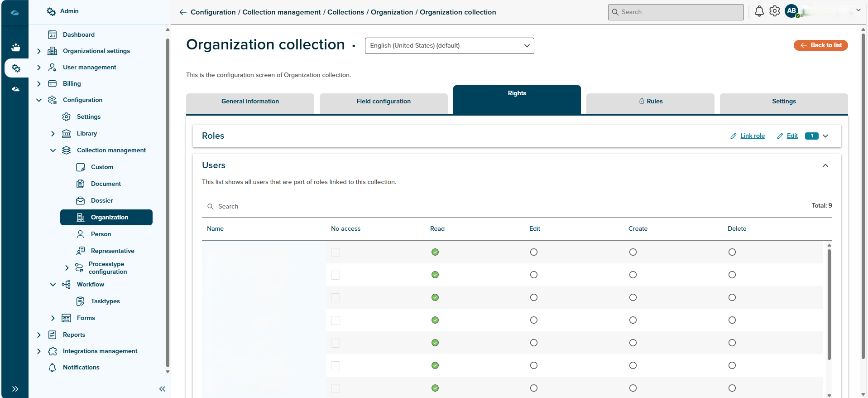The image size is (868, 398).
Task: Open the language dropdown showing English (United States)
Action: pyautogui.click(x=449, y=46)
